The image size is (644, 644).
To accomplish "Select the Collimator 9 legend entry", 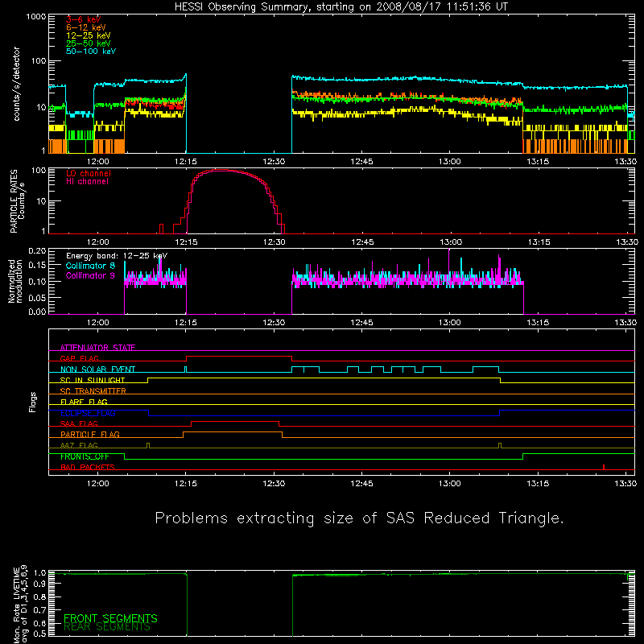I will [x=90, y=275].
